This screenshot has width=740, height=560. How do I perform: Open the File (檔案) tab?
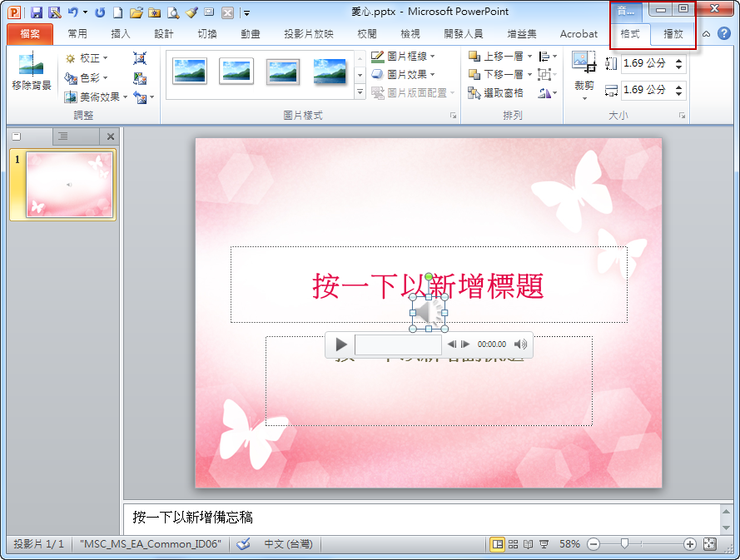pyautogui.click(x=30, y=33)
